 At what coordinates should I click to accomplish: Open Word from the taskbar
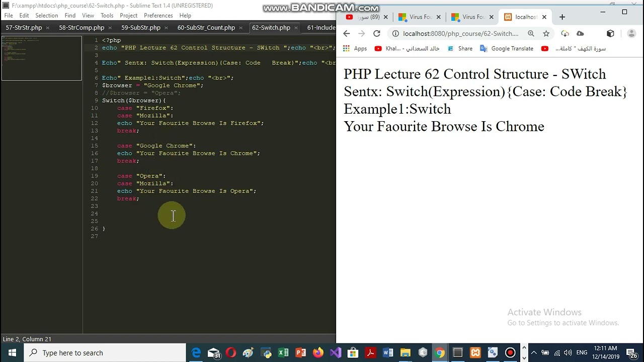coord(388,353)
